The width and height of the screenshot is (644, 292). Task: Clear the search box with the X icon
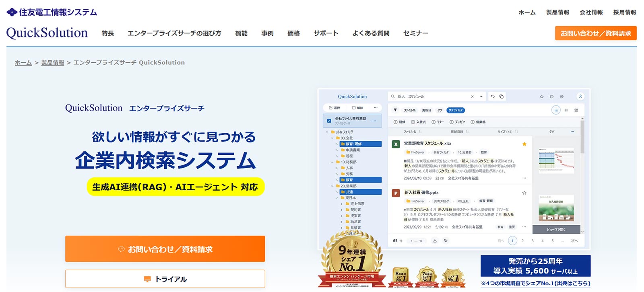tap(472, 97)
